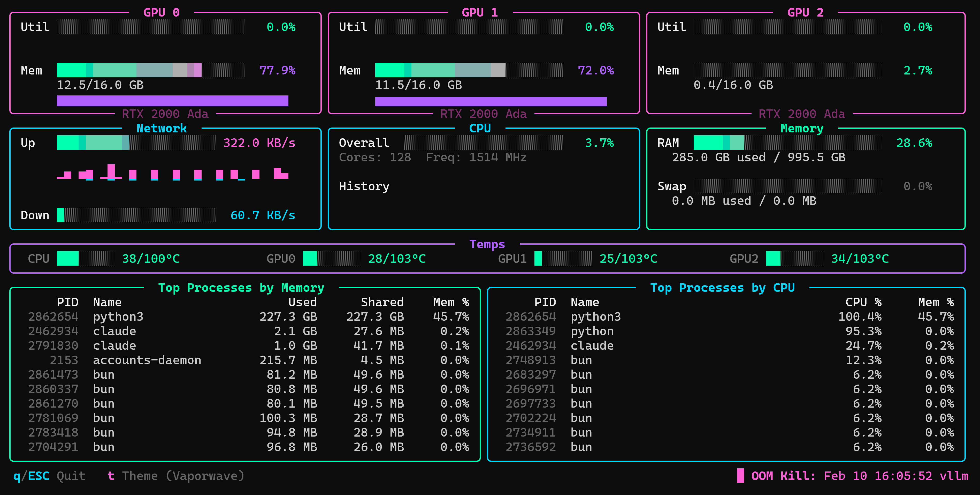The width and height of the screenshot is (980, 495).
Task: Click GPU 2 RTX 2000 Ada label
Action: click(x=802, y=114)
